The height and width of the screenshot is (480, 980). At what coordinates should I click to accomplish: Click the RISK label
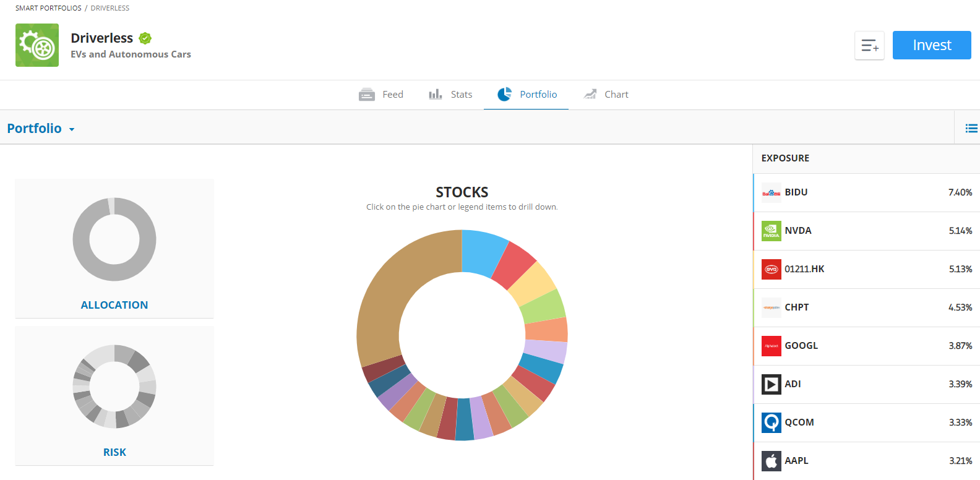[x=114, y=452]
